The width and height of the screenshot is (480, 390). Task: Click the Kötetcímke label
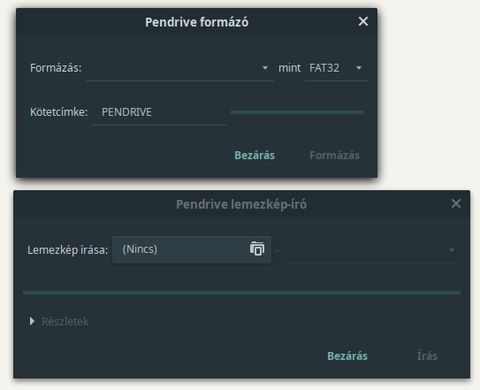pos(59,112)
